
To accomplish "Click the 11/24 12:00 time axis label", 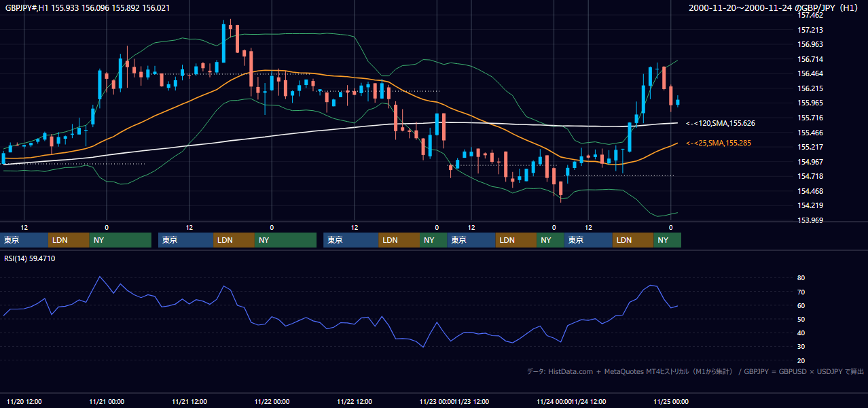I will coord(589,401).
